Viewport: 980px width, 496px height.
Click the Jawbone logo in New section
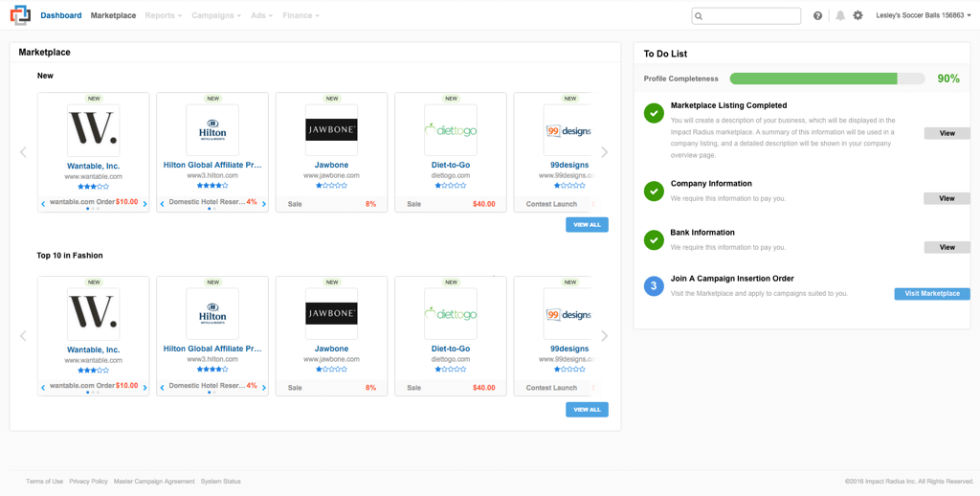coord(331,130)
